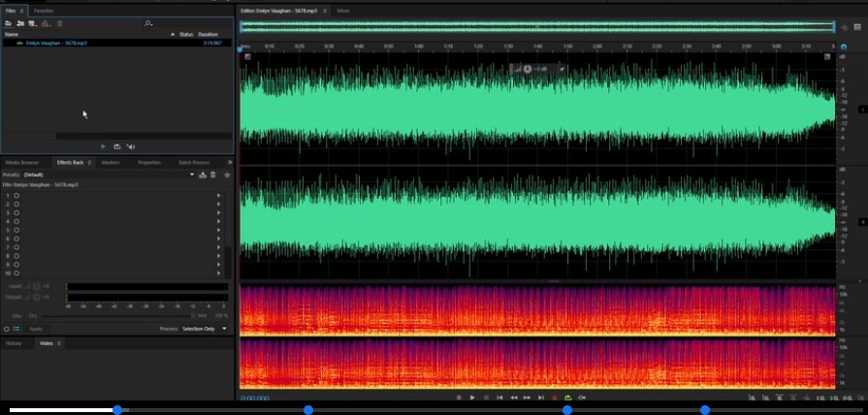Click the Open File folder icon

tap(9, 23)
